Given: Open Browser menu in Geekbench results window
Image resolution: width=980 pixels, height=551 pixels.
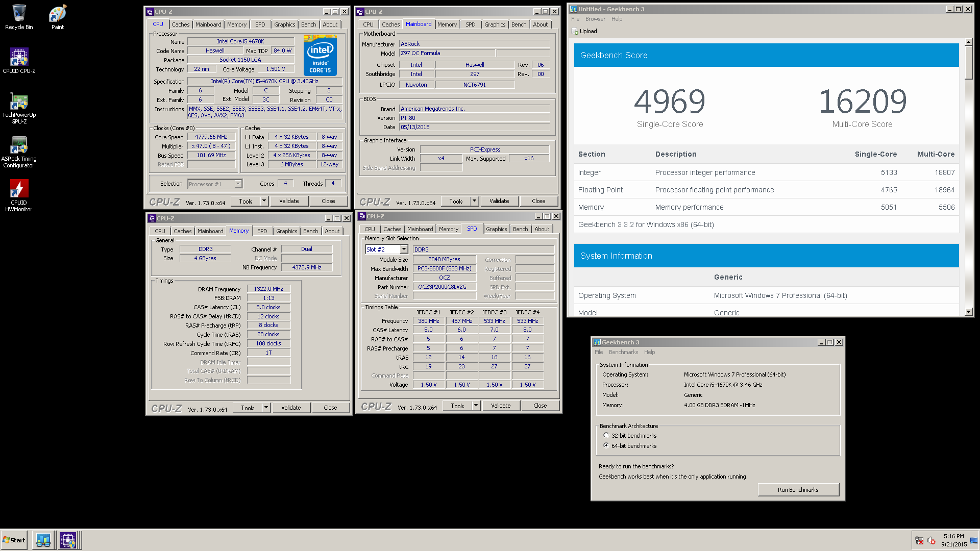Looking at the screenshot, I should click(595, 19).
